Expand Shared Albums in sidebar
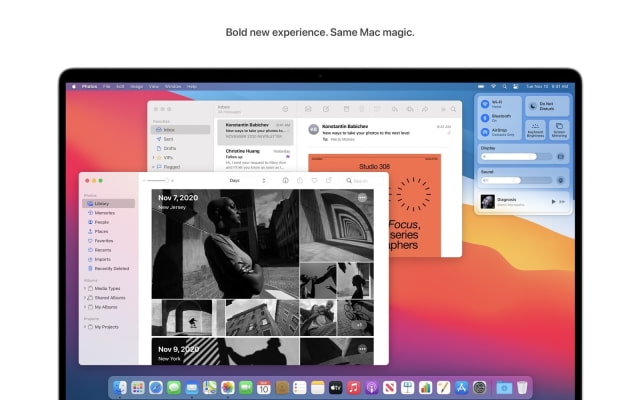The image size is (640, 400). point(85,296)
